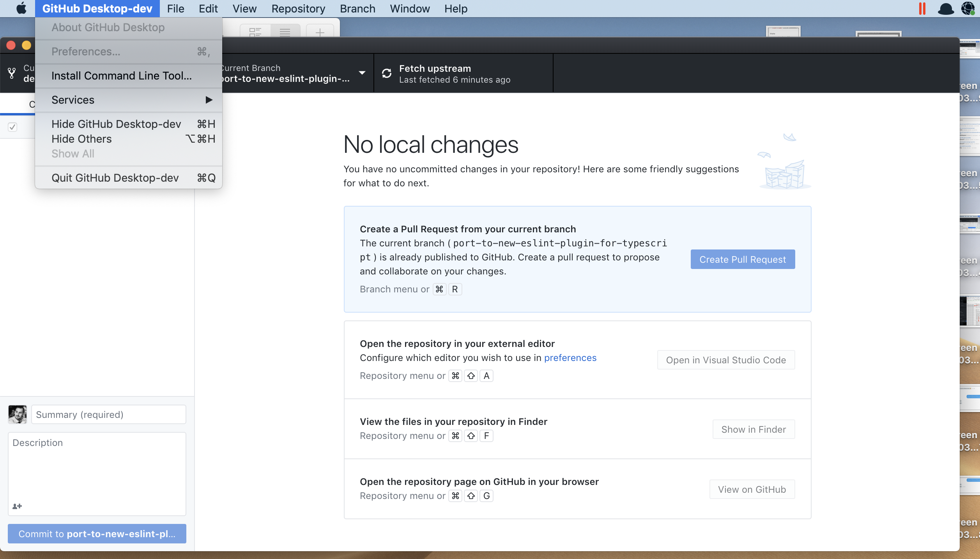This screenshot has width=980, height=559.
Task: Select the detailed list view toggle
Action: [255, 32]
